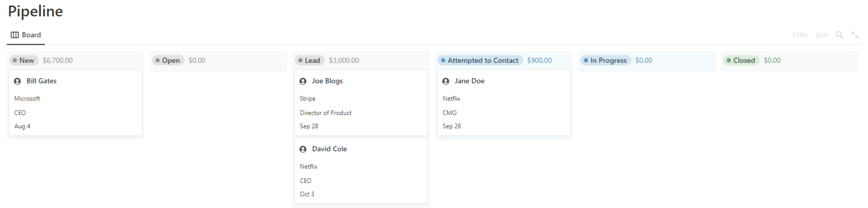868x208 pixels.
Task: Click the Lead status tag
Action: (309, 60)
